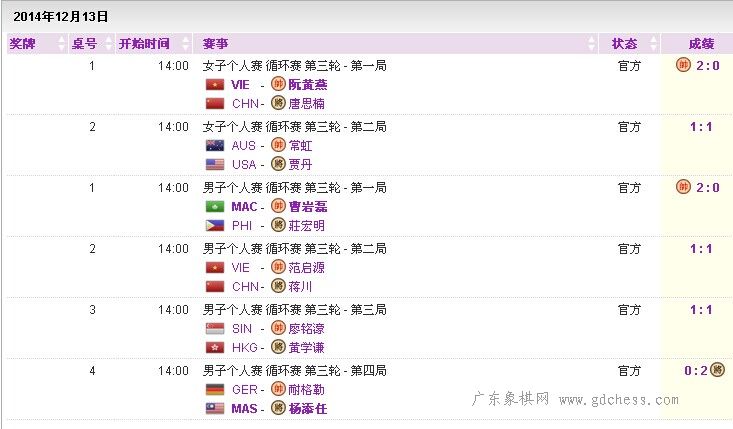Open the 2:0 score for 阮黄燕 match
The image size is (733, 429).
click(x=706, y=66)
